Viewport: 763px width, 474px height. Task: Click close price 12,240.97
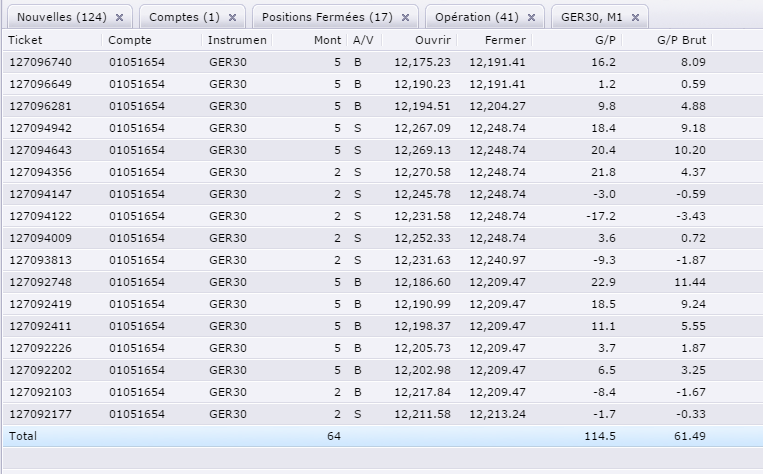click(x=497, y=260)
